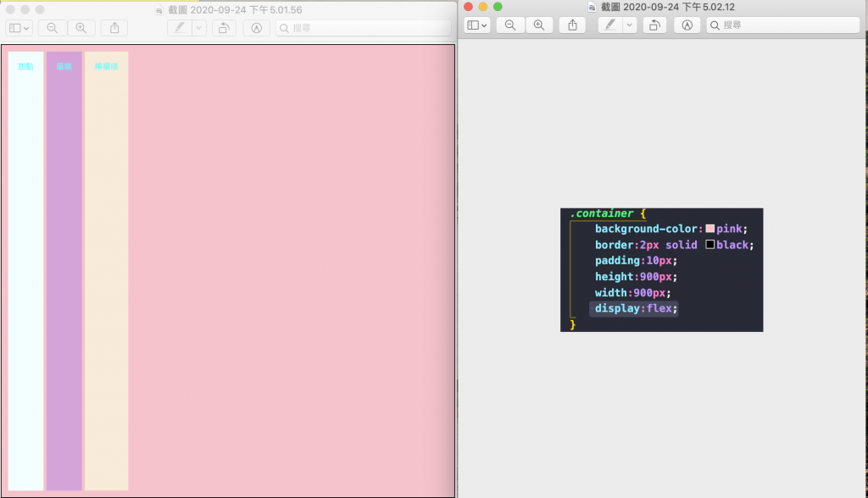Focus search field in right Preview window

click(782, 25)
